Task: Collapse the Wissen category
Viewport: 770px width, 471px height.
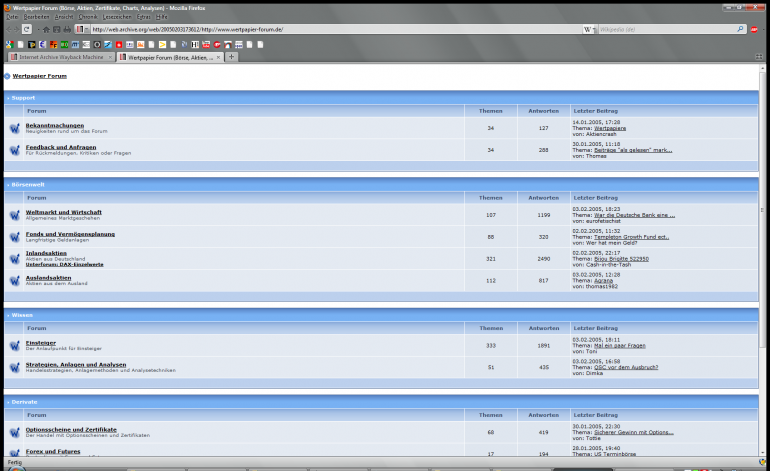Action: [x=8, y=315]
